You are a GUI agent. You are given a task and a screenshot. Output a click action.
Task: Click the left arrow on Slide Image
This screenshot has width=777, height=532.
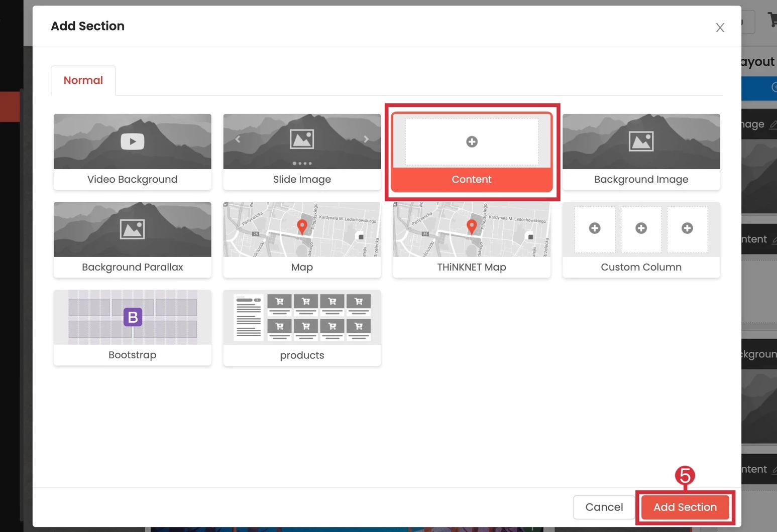pyautogui.click(x=238, y=139)
